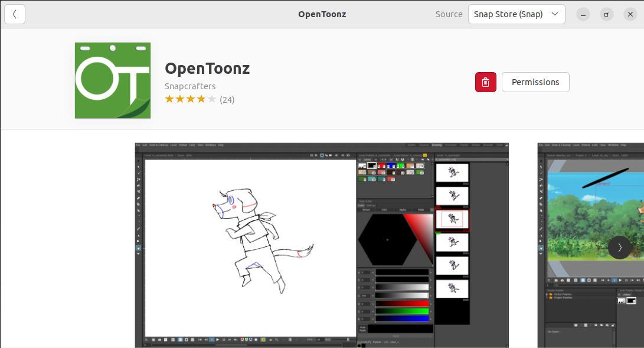Open the Snap Store (Snap) source dropdown
The height and width of the screenshot is (348, 644).
[516, 14]
